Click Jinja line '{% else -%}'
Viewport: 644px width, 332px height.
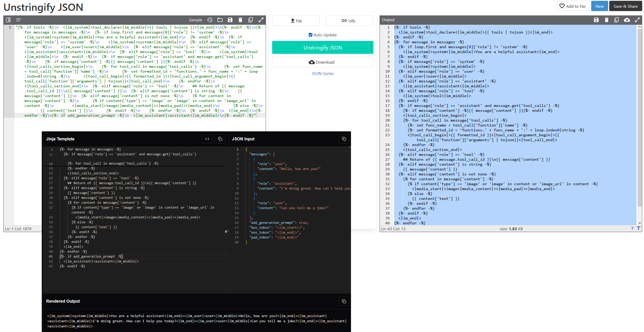click(82, 222)
